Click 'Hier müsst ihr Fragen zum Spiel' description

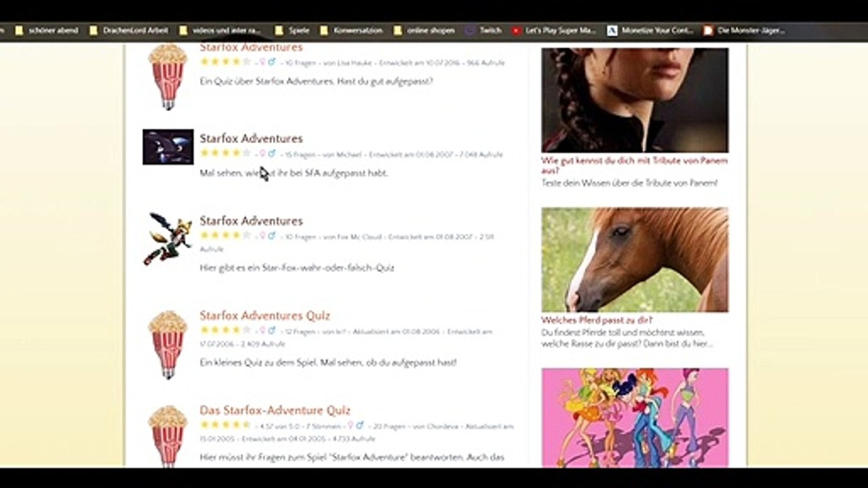(x=352, y=457)
